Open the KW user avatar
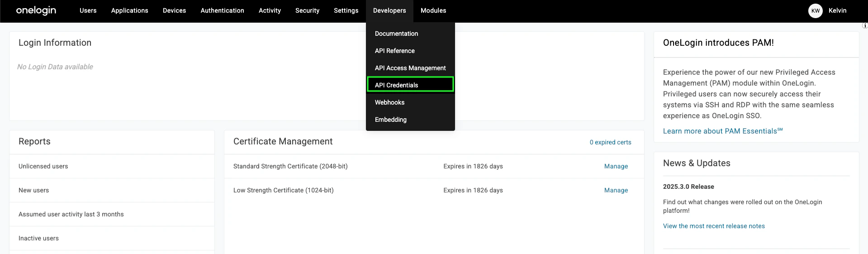868x254 pixels. tap(815, 11)
